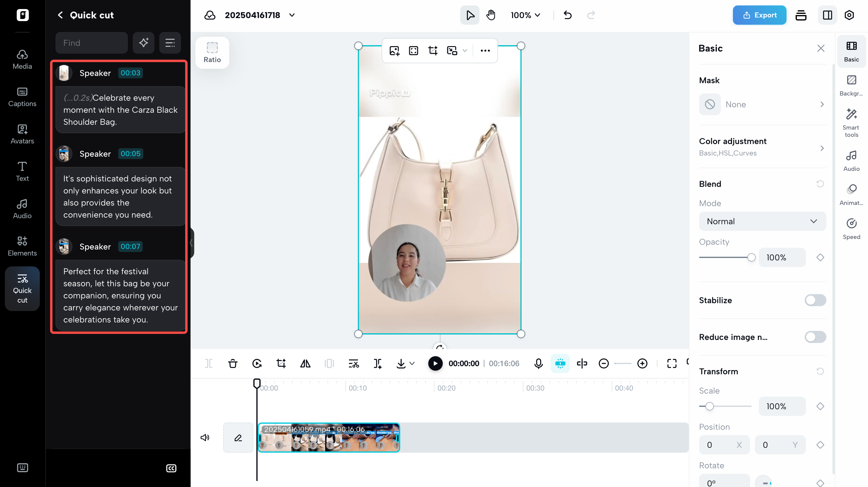This screenshot has width=868, height=487.
Task: Enable the Stabilize toggle
Action: [x=815, y=300]
